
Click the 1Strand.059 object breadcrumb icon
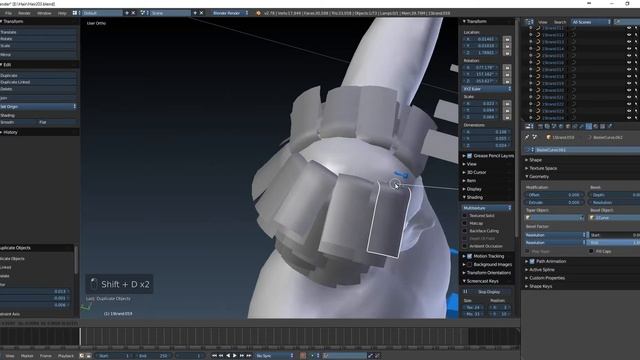(548, 138)
